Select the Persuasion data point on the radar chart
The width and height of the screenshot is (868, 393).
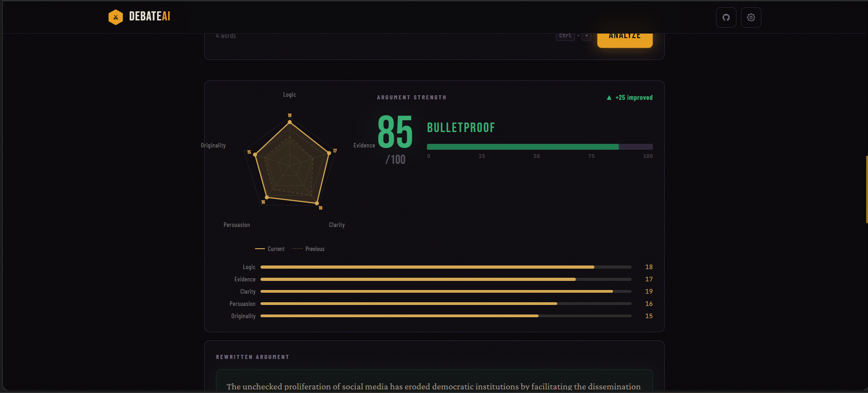tap(267, 197)
